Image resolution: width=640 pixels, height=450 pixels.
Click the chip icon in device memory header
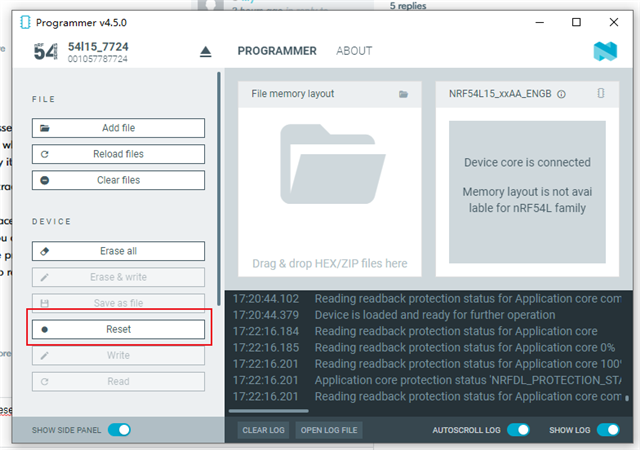[601, 93]
